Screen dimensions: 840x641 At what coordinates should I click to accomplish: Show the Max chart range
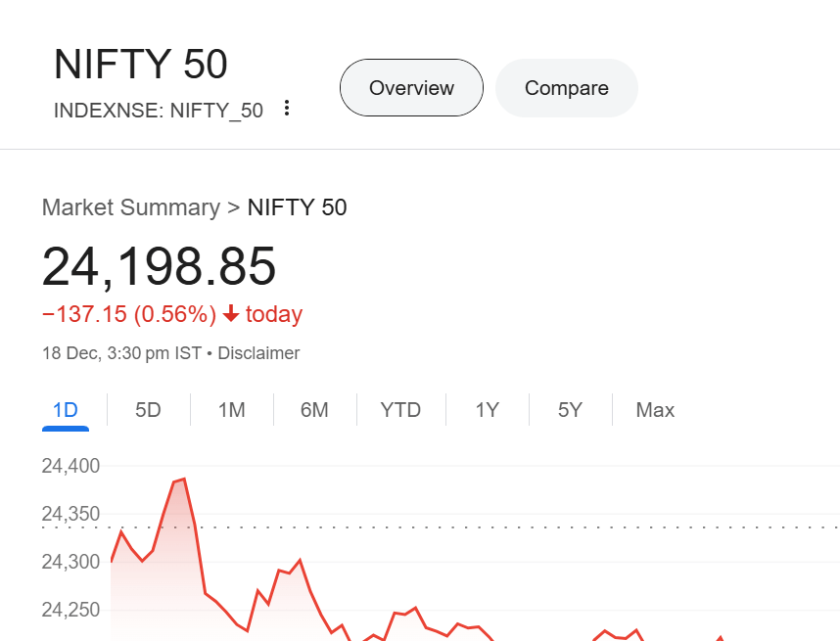[655, 410]
